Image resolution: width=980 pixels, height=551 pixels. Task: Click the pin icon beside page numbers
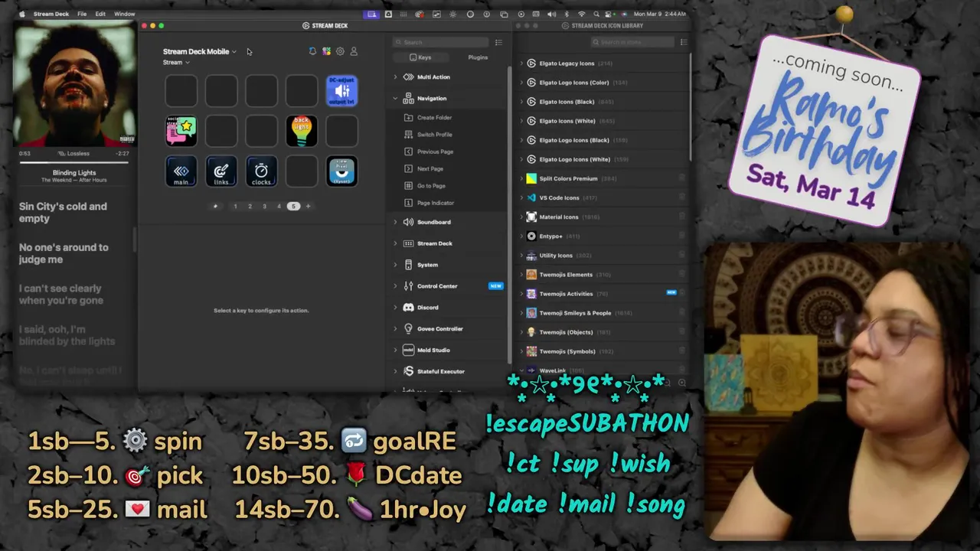coord(215,206)
